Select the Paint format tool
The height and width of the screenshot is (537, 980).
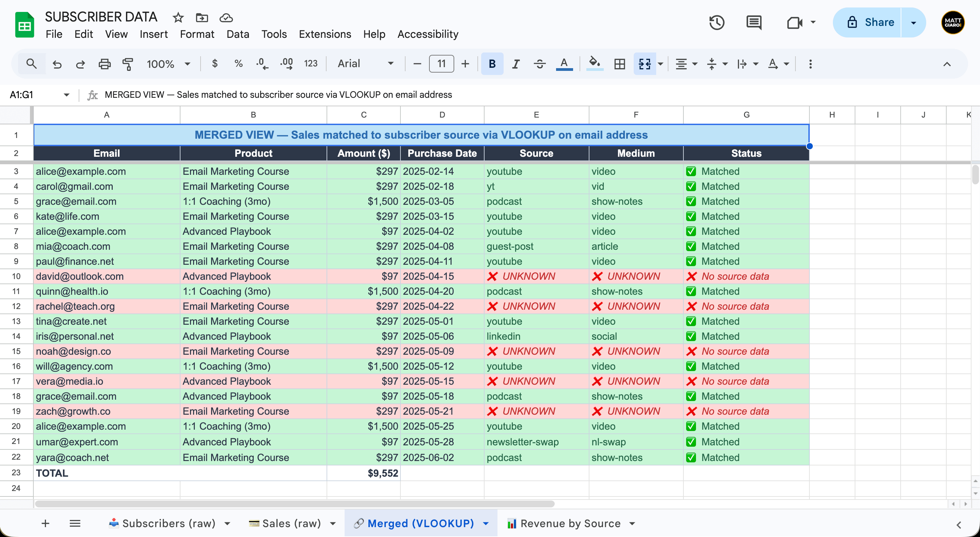coord(128,64)
